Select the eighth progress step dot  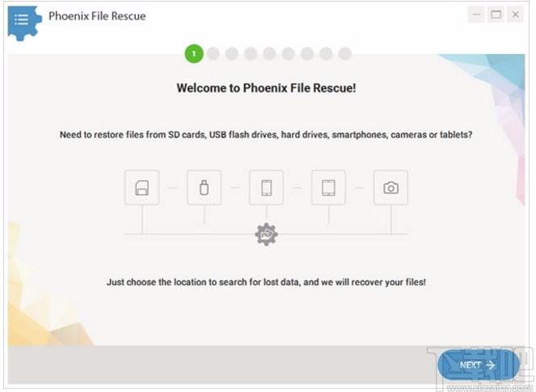point(326,54)
